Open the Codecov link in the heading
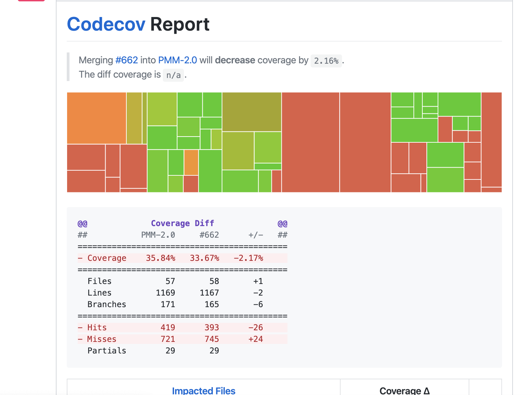 click(106, 25)
